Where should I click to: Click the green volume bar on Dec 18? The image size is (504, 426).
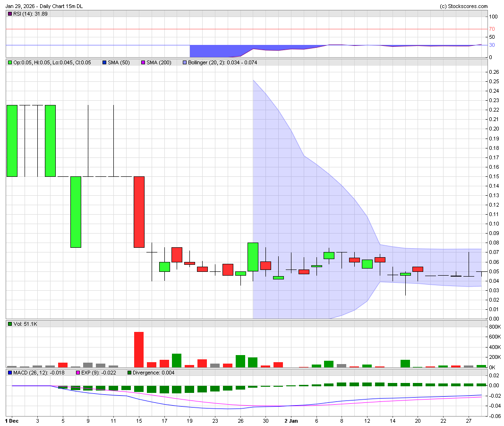(177, 360)
